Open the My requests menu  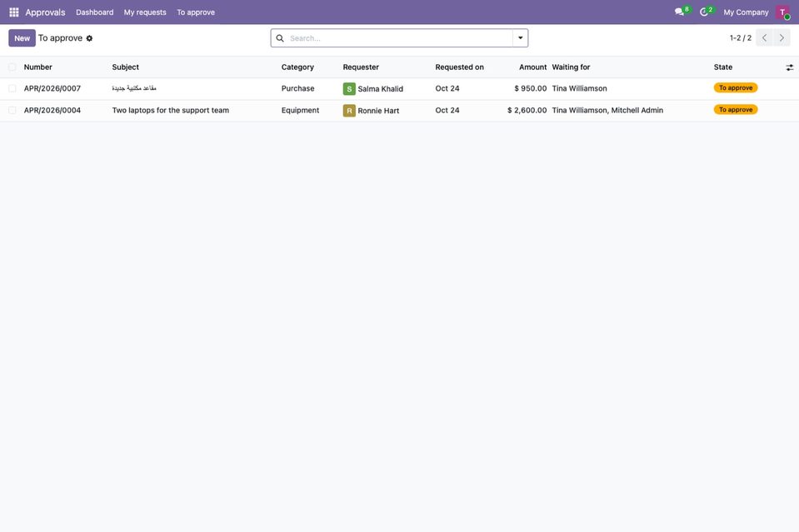tap(145, 12)
